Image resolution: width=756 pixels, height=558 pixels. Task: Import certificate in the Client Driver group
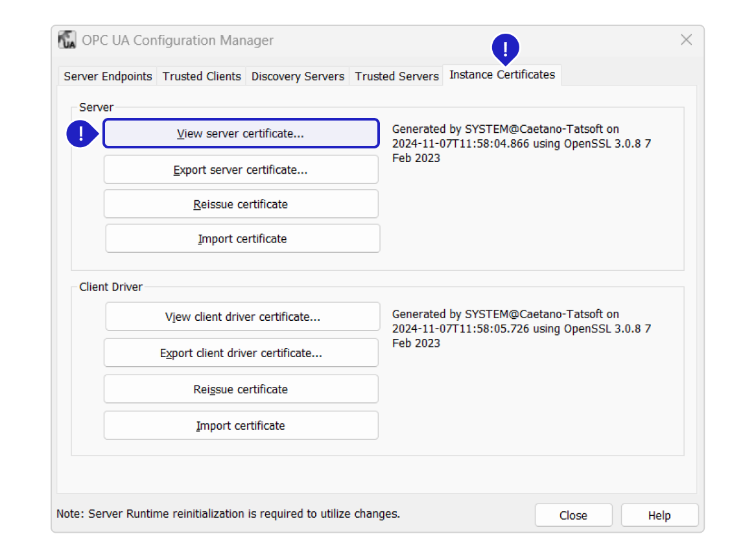(241, 426)
